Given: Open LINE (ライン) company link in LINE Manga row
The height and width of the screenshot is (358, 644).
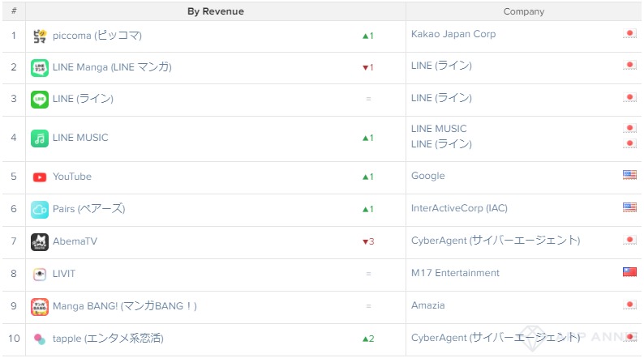Looking at the screenshot, I should click(441, 66).
